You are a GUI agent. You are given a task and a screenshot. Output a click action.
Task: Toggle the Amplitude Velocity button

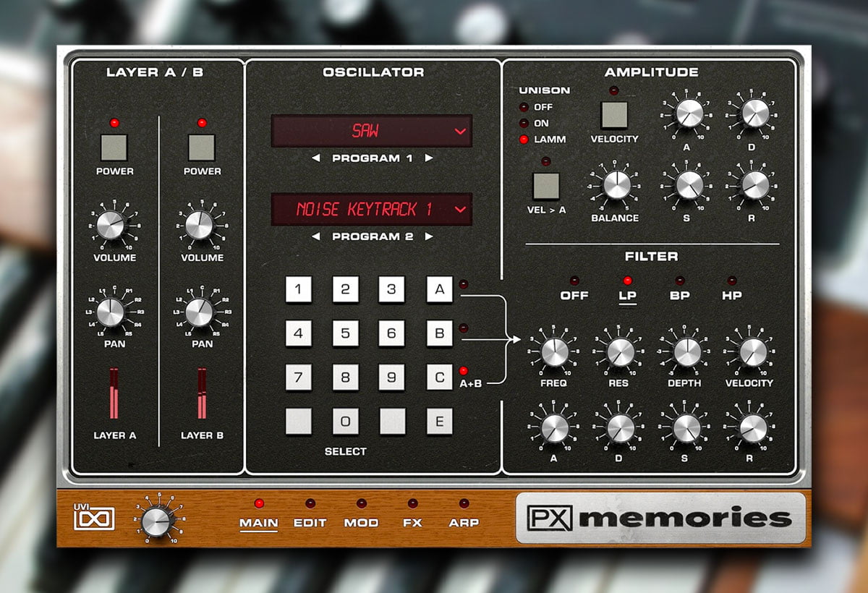[614, 115]
